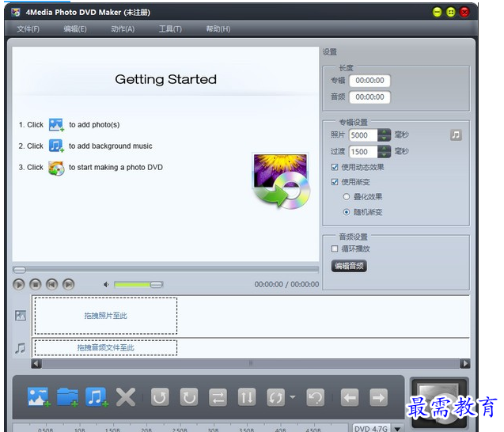The image size is (504, 432).
Task: Click the add photo icon in Getting Started
Action: click(x=56, y=125)
